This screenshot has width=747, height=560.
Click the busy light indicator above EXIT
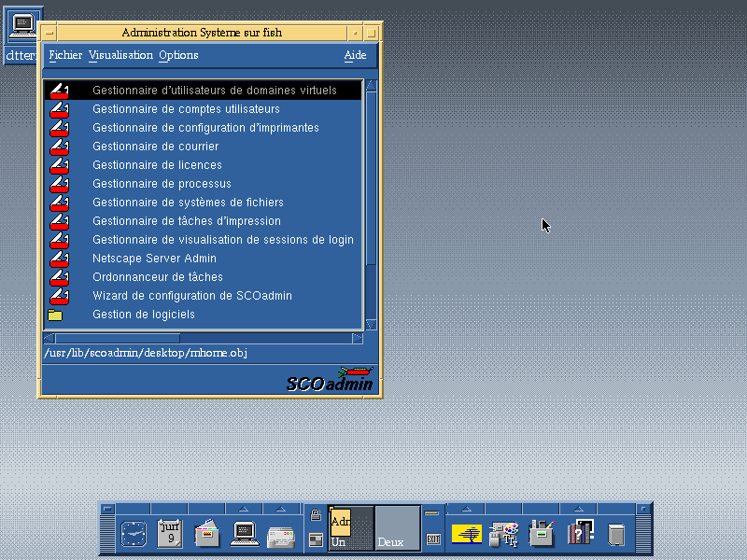(x=431, y=512)
